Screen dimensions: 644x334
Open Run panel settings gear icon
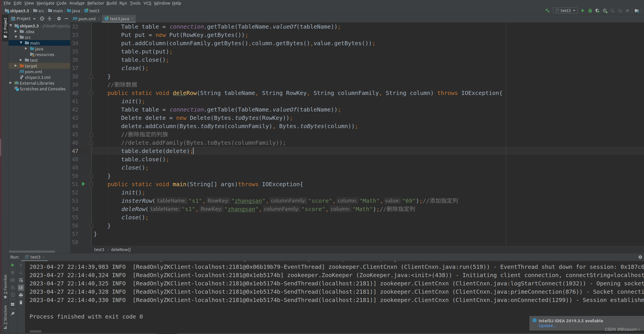coord(640,257)
